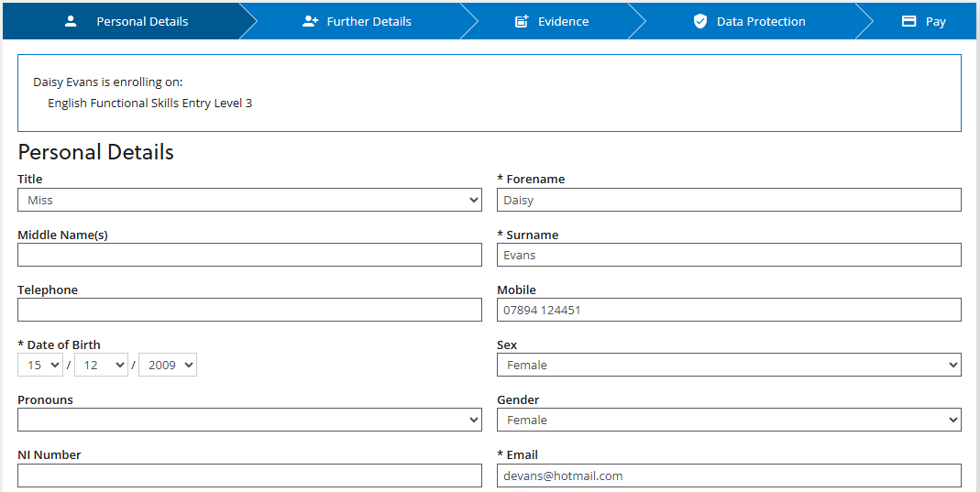Click the Evidence step icon
The height and width of the screenshot is (492, 980).
(522, 21)
